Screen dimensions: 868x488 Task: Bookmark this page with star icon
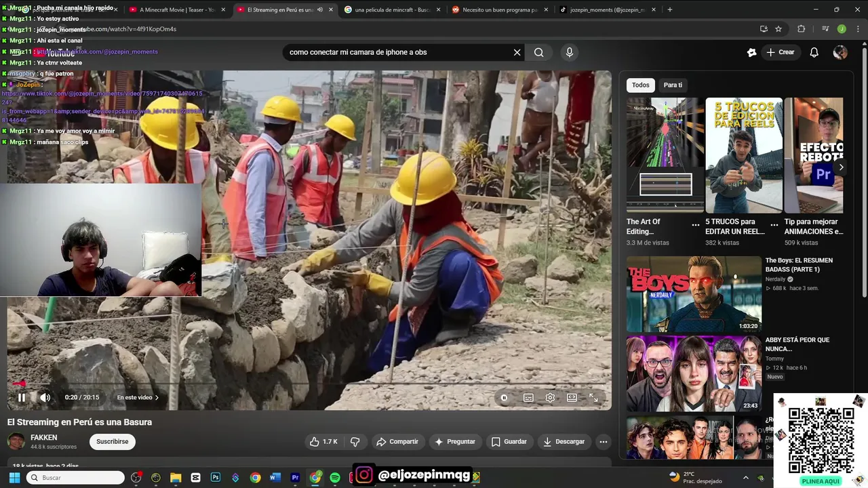[778, 29]
